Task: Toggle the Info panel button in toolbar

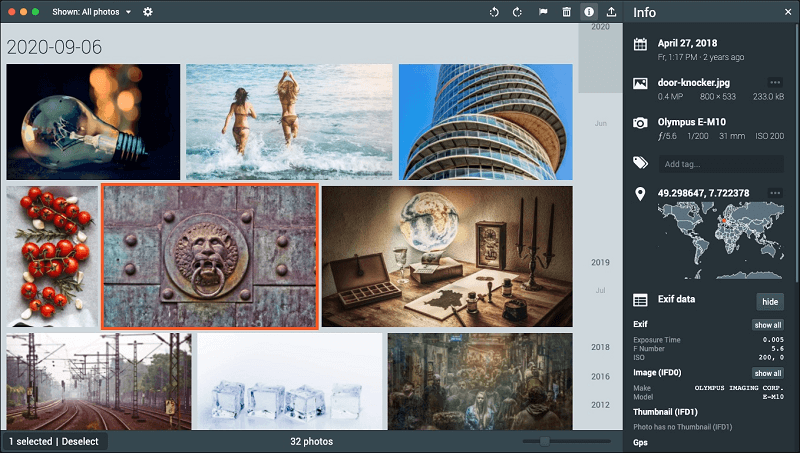Action: point(589,12)
